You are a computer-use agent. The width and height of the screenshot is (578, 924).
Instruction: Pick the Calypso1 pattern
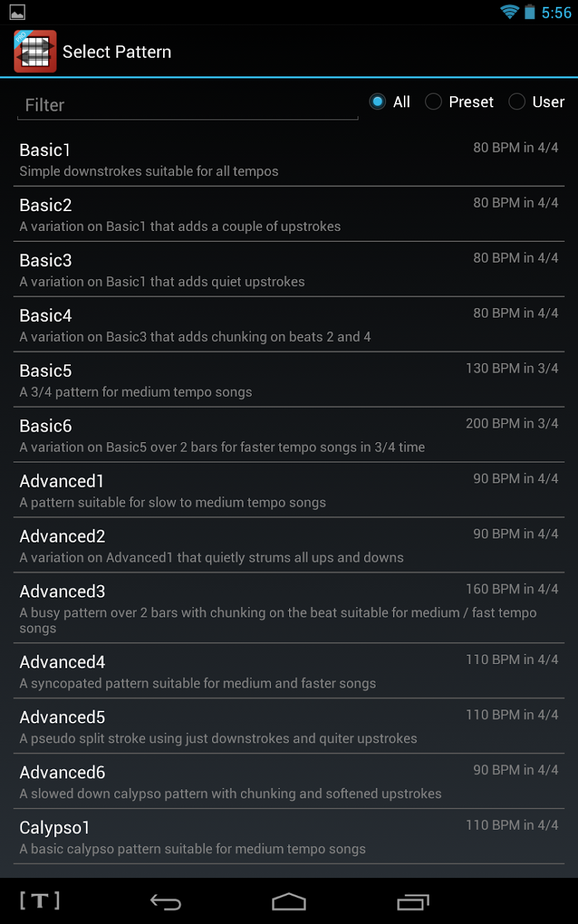click(289, 837)
